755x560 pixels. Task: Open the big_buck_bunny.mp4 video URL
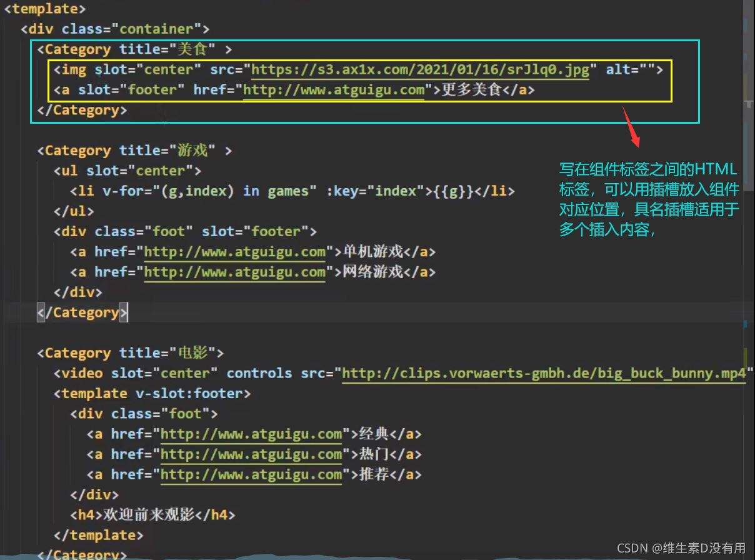click(x=544, y=373)
